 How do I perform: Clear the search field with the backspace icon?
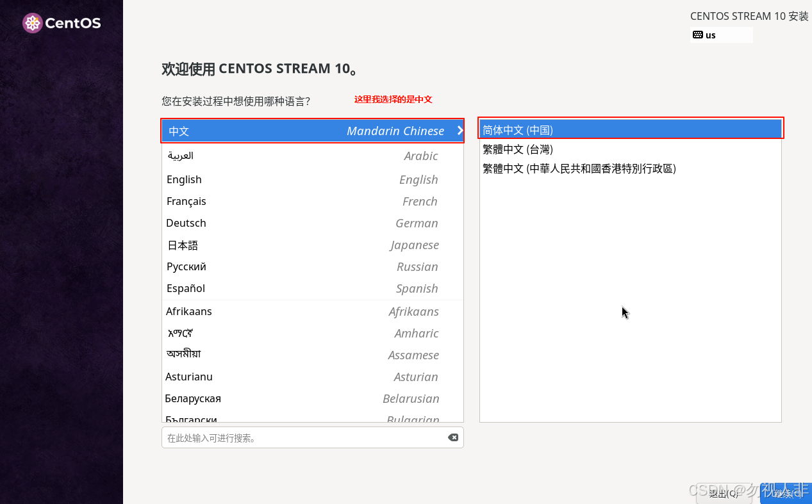tap(453, 437)
